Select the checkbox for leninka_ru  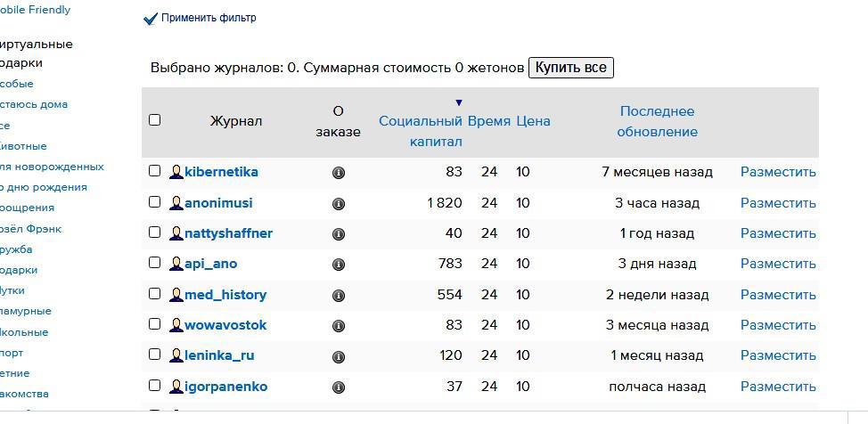tap(154, 355)
